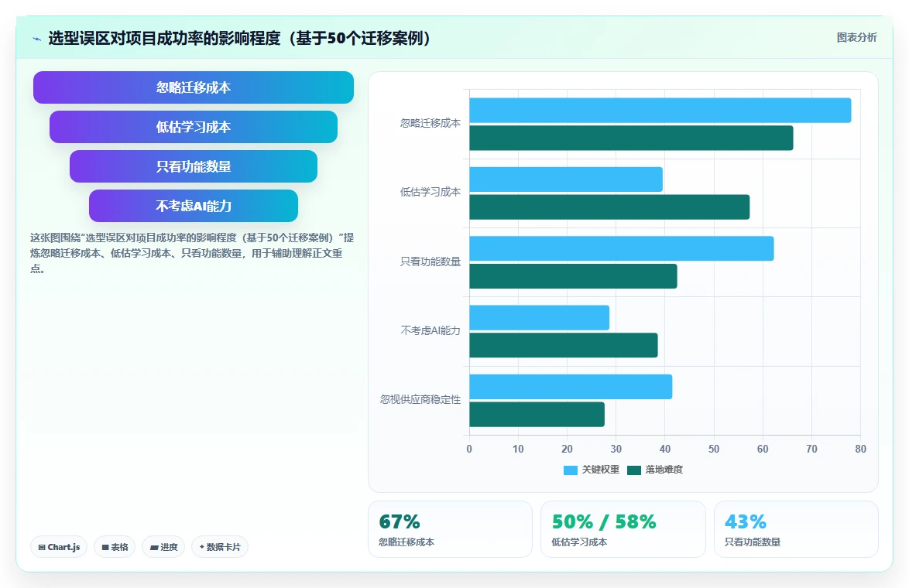Click 落地难度 legend label text
909x588 pixels.
pos(664,470)
